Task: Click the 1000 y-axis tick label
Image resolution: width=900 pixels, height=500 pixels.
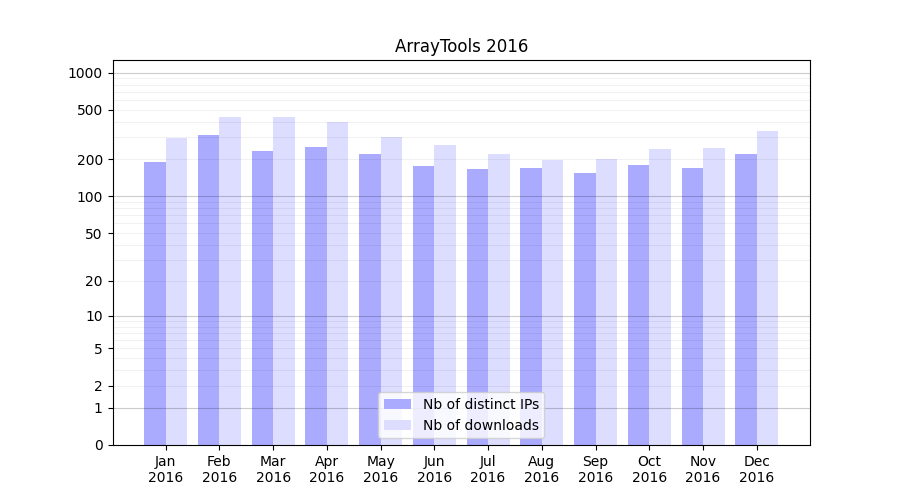Action: (85, 73)
